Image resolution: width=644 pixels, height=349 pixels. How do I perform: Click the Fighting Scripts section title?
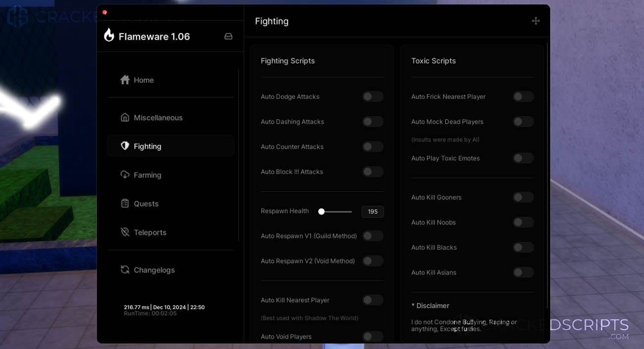coord(288,61)
